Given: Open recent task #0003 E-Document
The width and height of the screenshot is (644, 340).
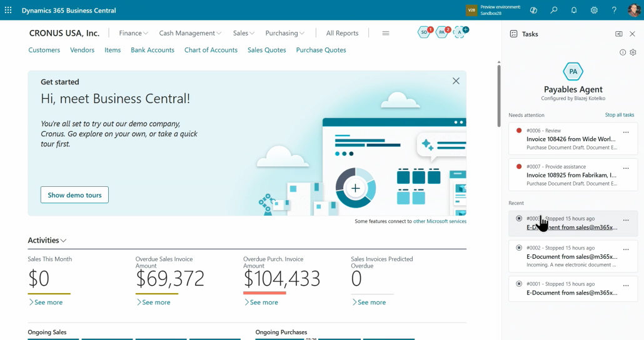Looking at the screenshot, I should point(573,223).
